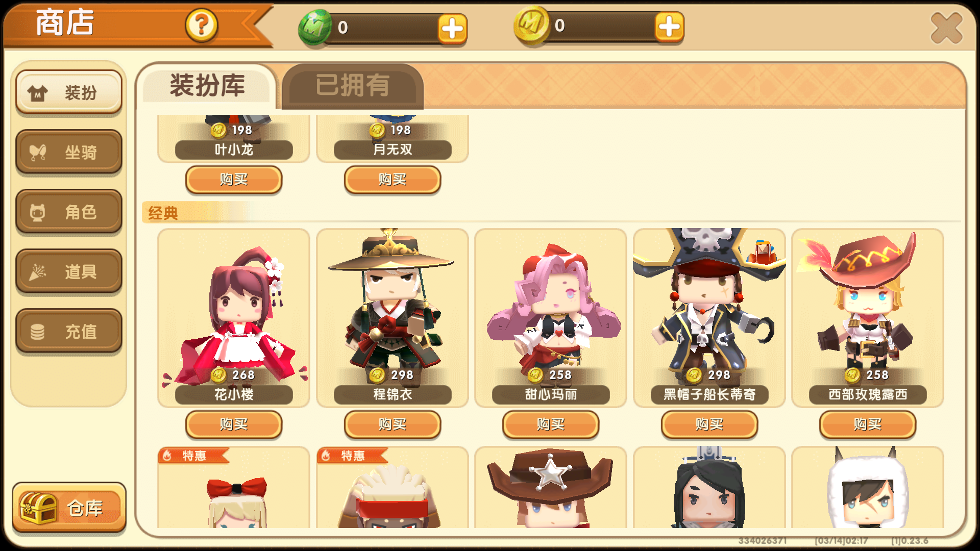Add green mini beans with plus icon
Viewport: 980px width, 551px height.
click(452, 29)
